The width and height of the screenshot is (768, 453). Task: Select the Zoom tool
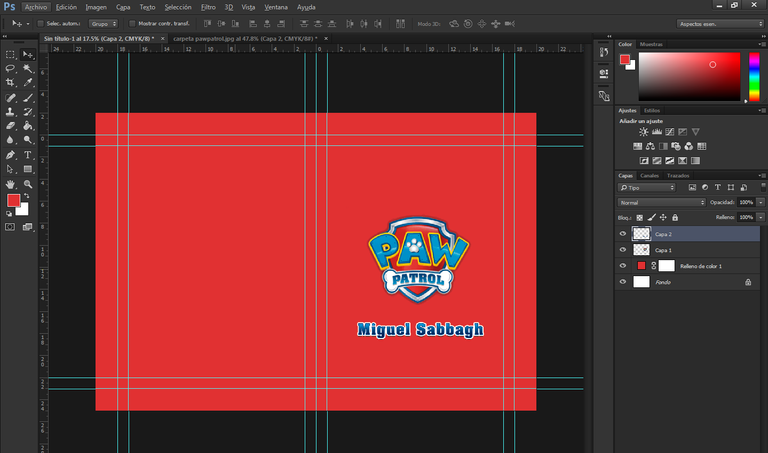pyautogui.click(x=28, y=185)
